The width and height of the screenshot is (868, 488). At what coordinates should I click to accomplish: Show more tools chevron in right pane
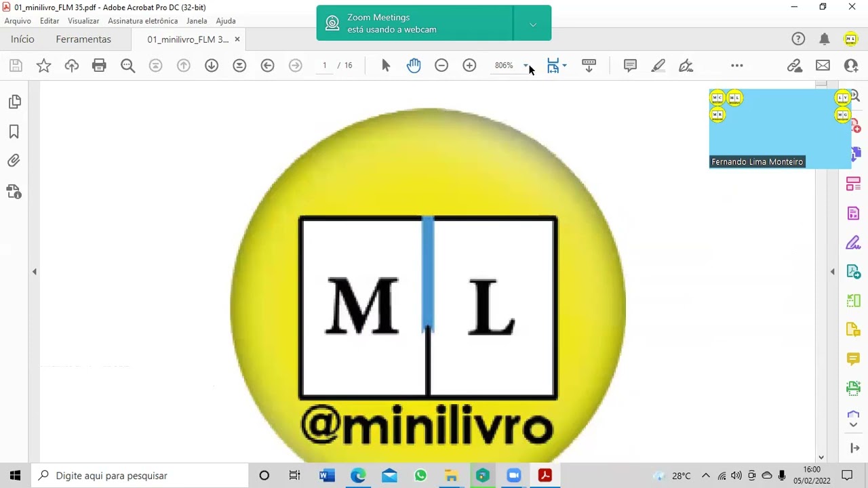pyautogui.click(x=853, y=425)
